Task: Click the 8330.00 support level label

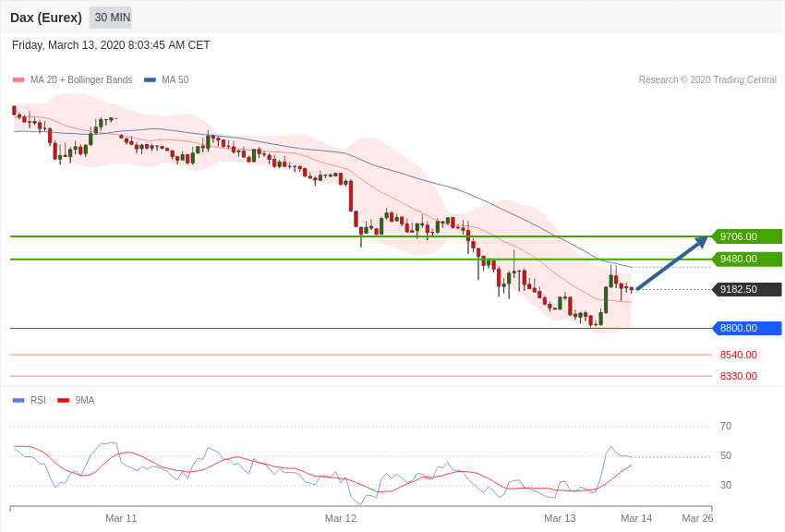Action: [x=739, y=376]
